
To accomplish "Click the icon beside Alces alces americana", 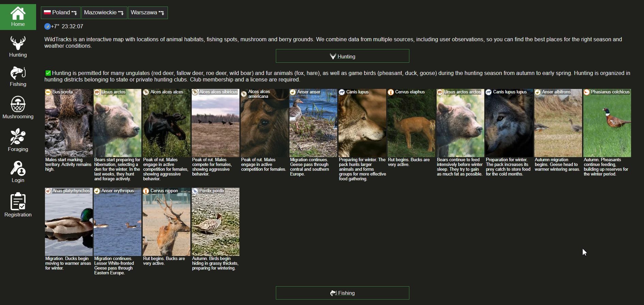I will (244, 94).
